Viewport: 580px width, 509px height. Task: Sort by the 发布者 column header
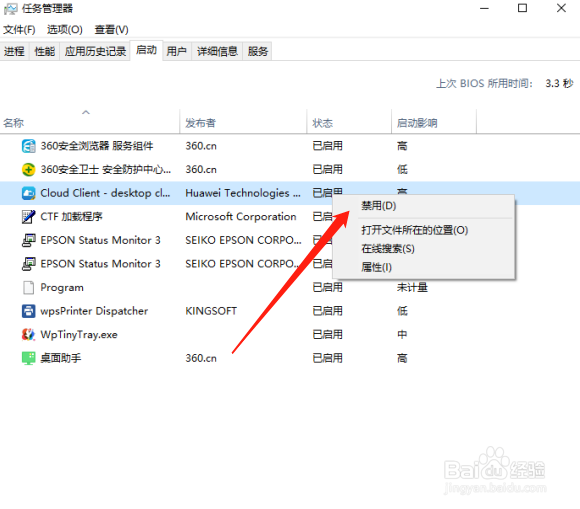tap(243, 122)
